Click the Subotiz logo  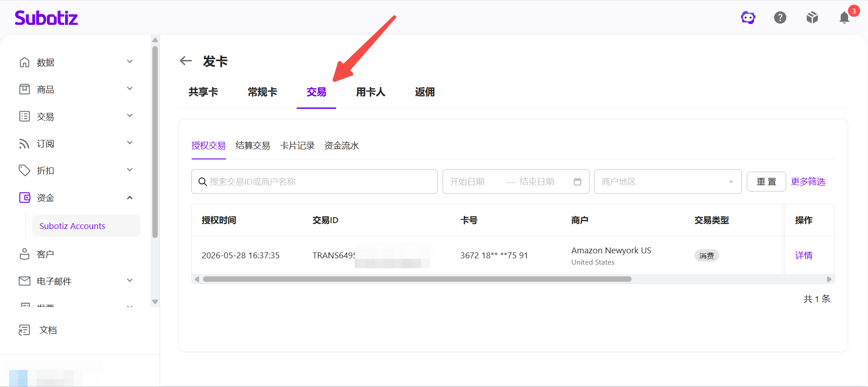pyautogui.click(x=46, y=18)
